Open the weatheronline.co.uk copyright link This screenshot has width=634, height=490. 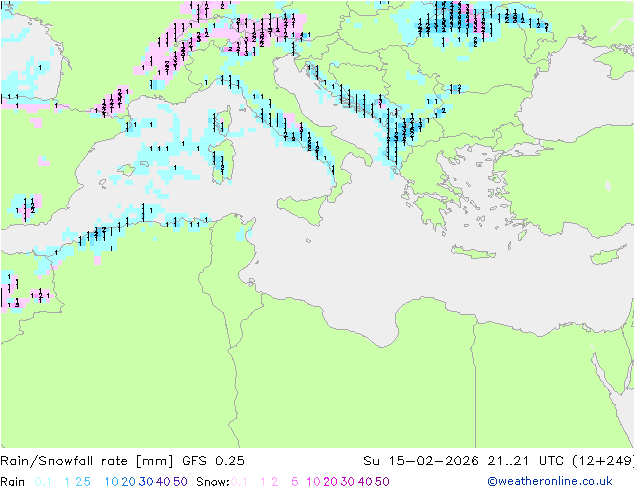tap(550, 482)
